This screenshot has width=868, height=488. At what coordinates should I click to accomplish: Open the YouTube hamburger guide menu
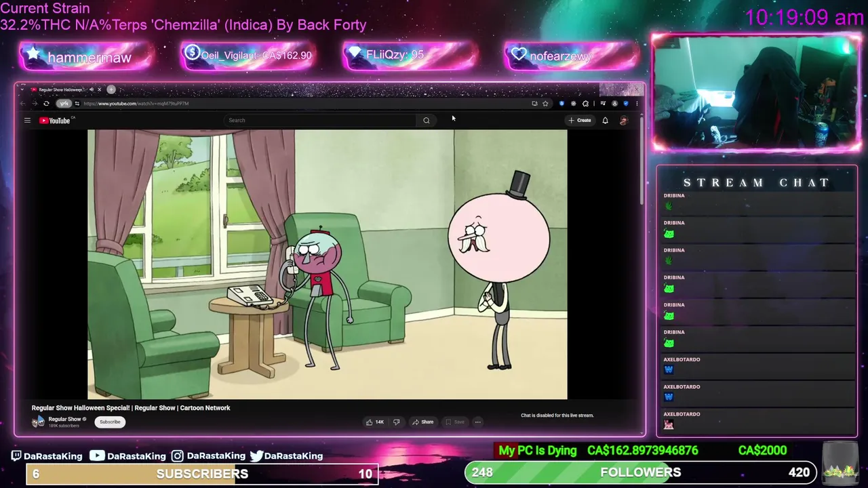[x=27, y=121]
